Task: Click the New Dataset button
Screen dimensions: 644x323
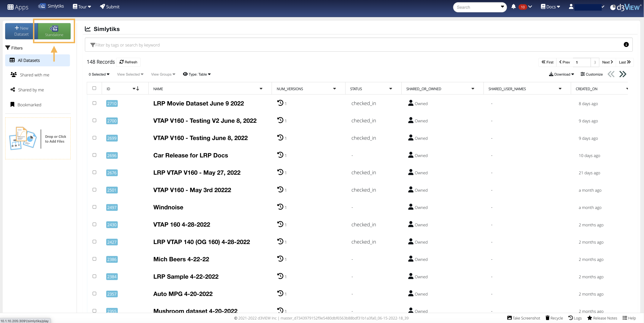Action: [21, 31]
